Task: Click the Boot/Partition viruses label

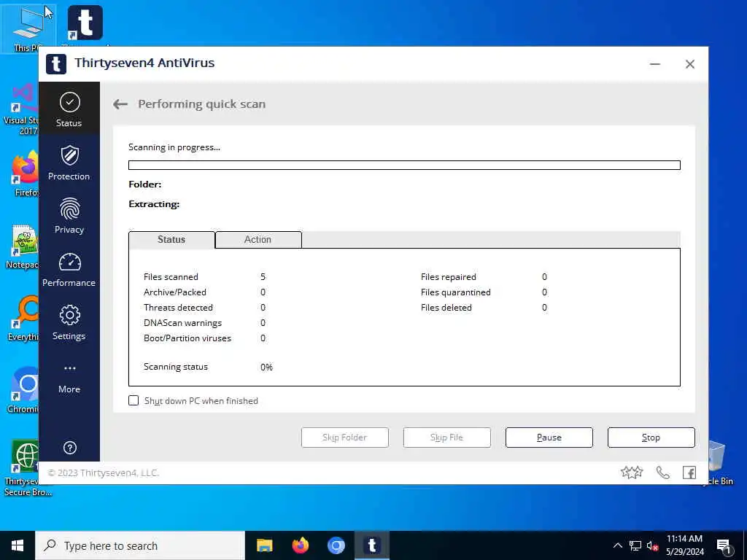Action: [x=187, y=338]
